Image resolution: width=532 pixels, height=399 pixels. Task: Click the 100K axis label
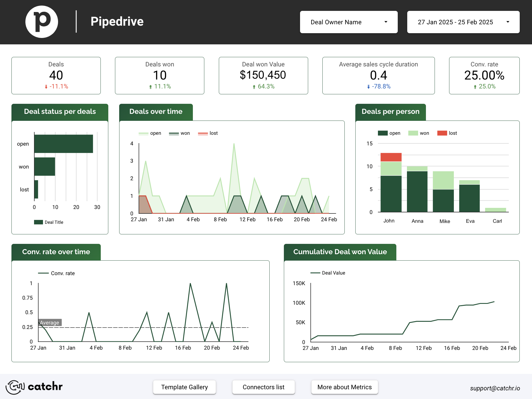tap(299, 303)
